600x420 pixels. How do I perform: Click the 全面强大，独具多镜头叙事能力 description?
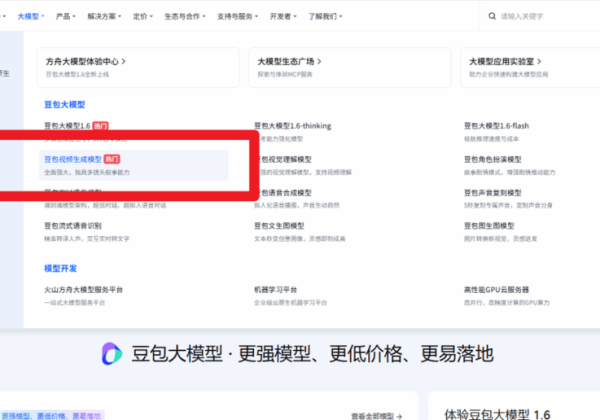[87, 172]
